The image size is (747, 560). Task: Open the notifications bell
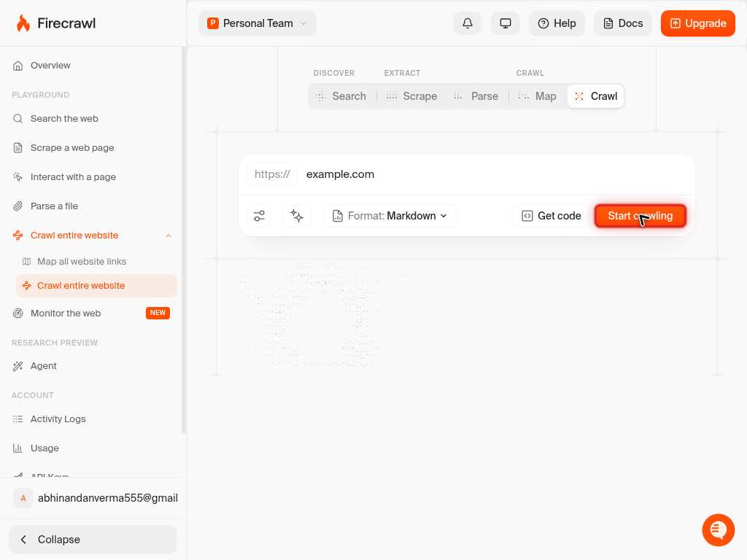click(x=468, y=23)
